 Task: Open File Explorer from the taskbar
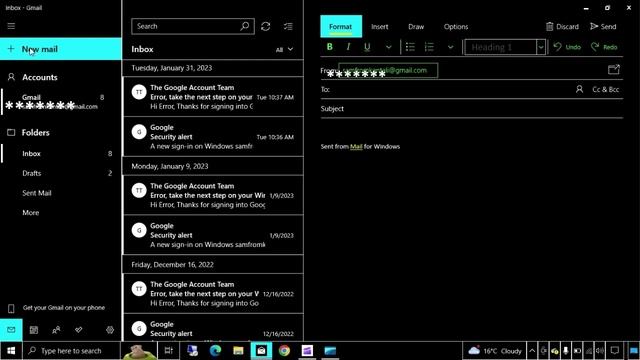pos(238,351)
